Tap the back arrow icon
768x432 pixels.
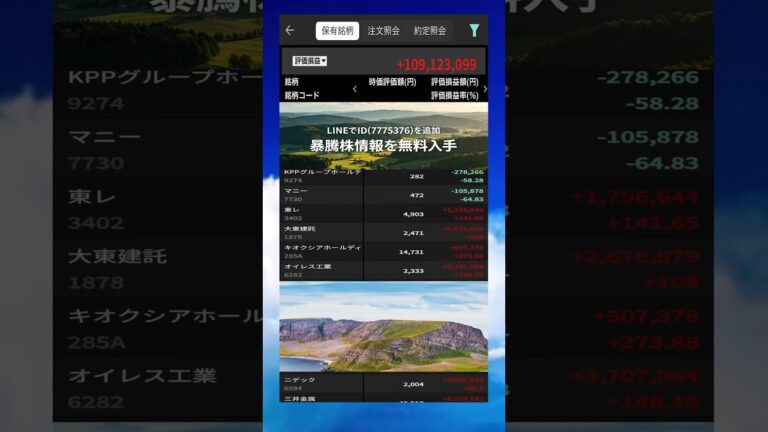coord(290,31)
